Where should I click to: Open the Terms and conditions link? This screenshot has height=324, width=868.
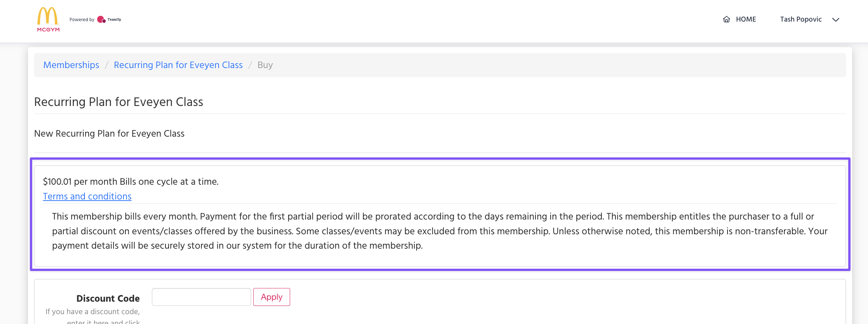click(x=87, y=196)
